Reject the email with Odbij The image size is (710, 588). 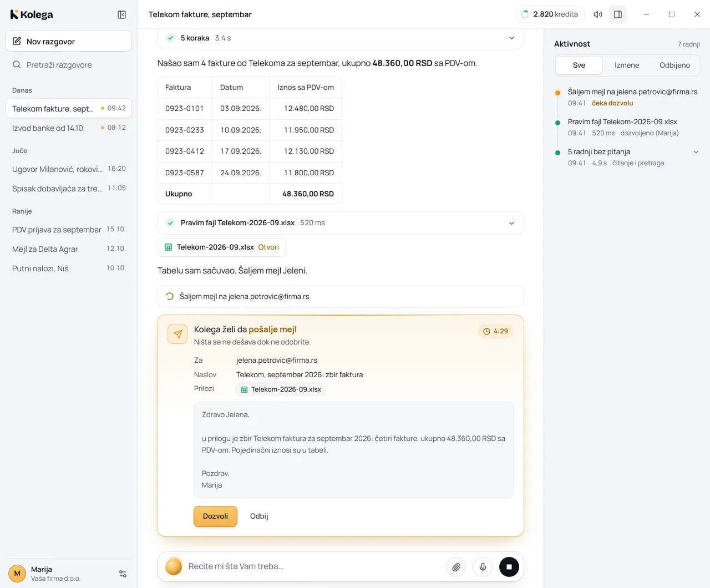[259, 516]
